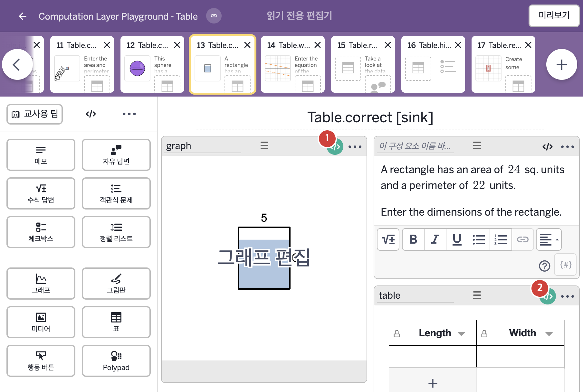Toggle bold formatting in the note editor
Screen dimensions: 583x392
413,239
